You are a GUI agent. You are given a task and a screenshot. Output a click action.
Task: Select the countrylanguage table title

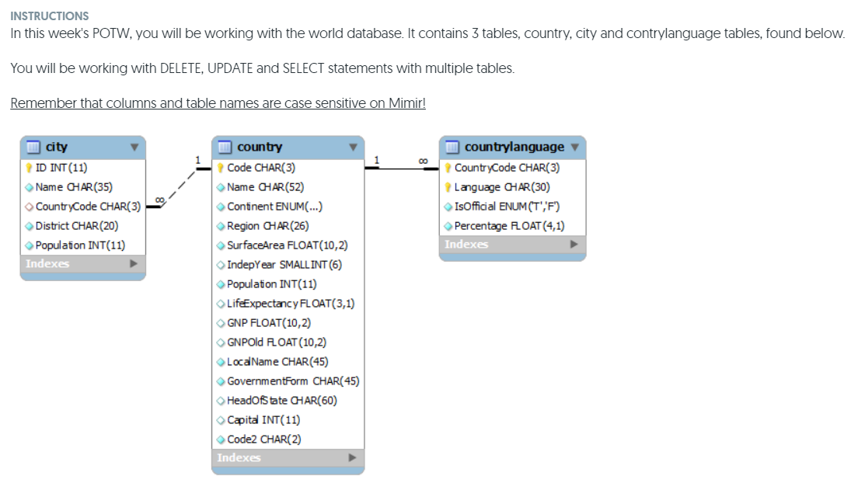(x=514, y=147)
